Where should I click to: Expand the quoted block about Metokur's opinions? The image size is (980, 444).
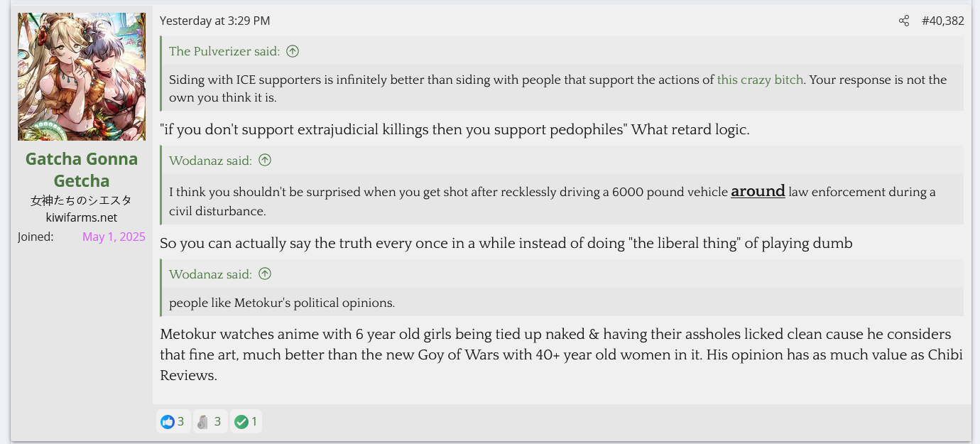[x=562, y=303]
